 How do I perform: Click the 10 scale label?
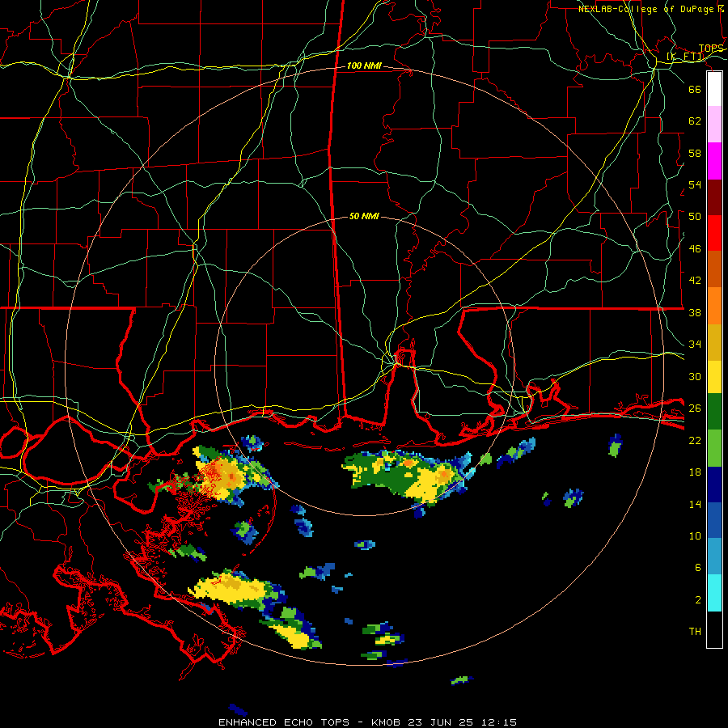[x=695, y=535]
